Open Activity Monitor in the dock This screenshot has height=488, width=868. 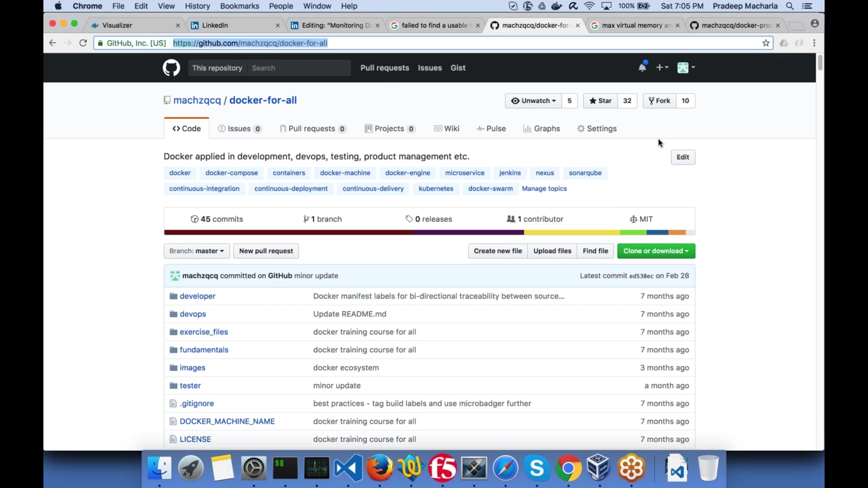click(x=317, y=468)
